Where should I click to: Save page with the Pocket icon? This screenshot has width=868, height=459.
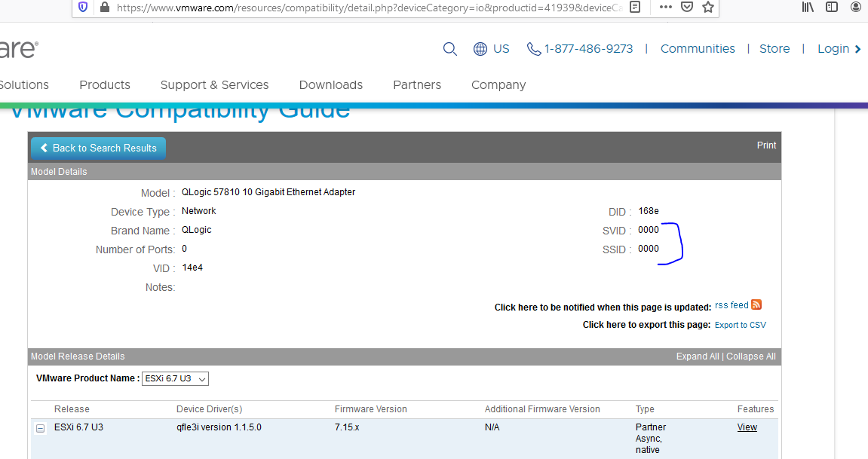(x=686, y=7)
